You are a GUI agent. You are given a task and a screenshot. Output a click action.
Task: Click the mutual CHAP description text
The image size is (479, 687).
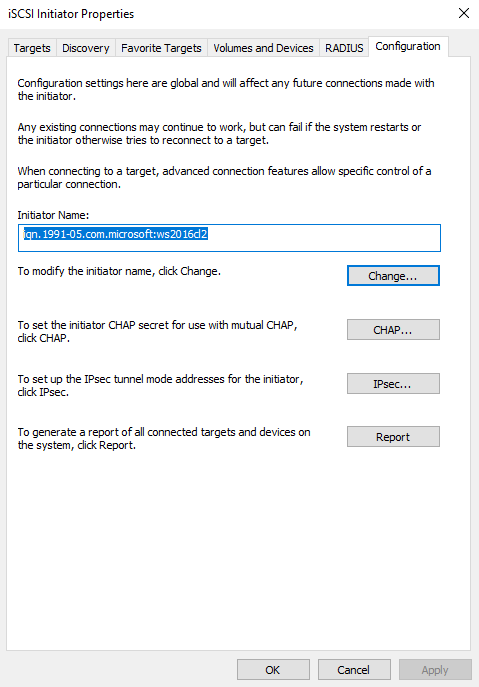click(x=157, y=331)
